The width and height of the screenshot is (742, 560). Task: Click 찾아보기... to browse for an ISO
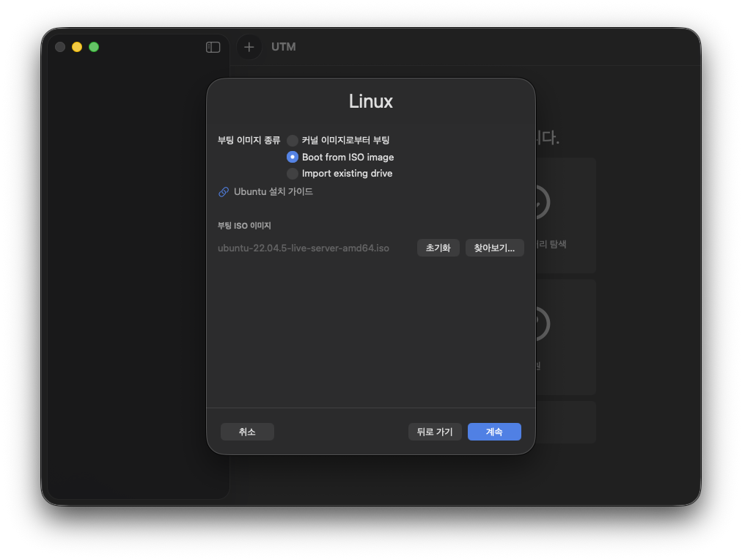pos(494,248)
